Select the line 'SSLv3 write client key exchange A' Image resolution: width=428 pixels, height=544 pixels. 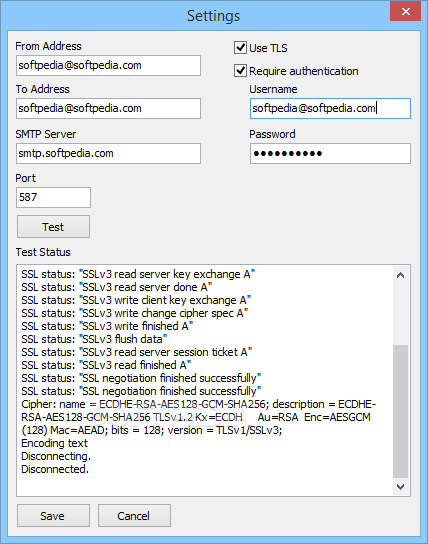click(x=136, y=300)
